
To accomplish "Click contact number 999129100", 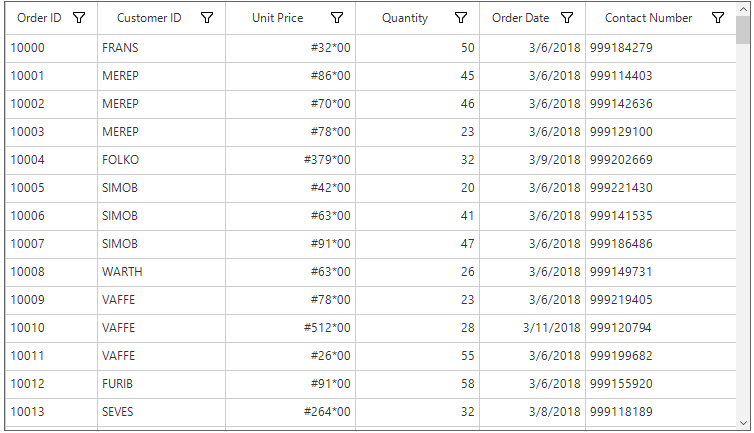I will point(661,132).
